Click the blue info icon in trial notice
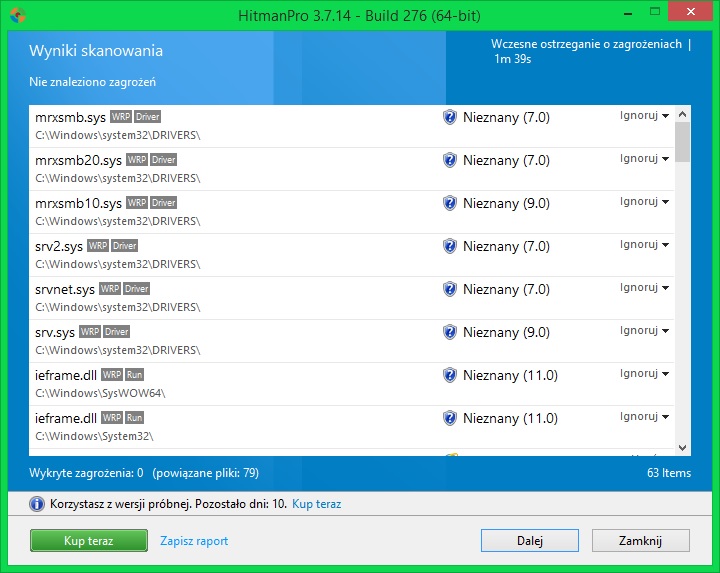The height and width of the screenshot is (573, 720). click(x=37, y=504)
